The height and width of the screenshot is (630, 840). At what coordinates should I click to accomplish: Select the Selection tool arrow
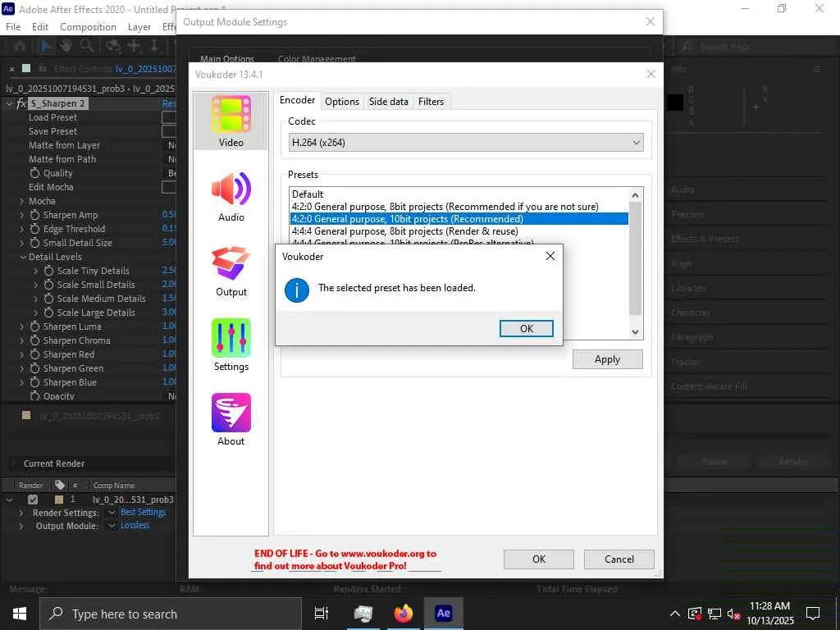(x=46, y=47)
